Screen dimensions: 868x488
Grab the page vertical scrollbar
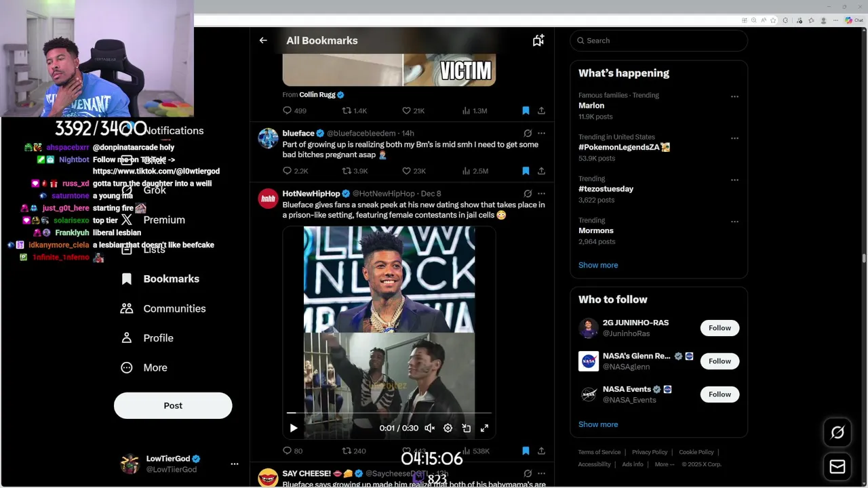pyautogui.click(x=864, y=258)
